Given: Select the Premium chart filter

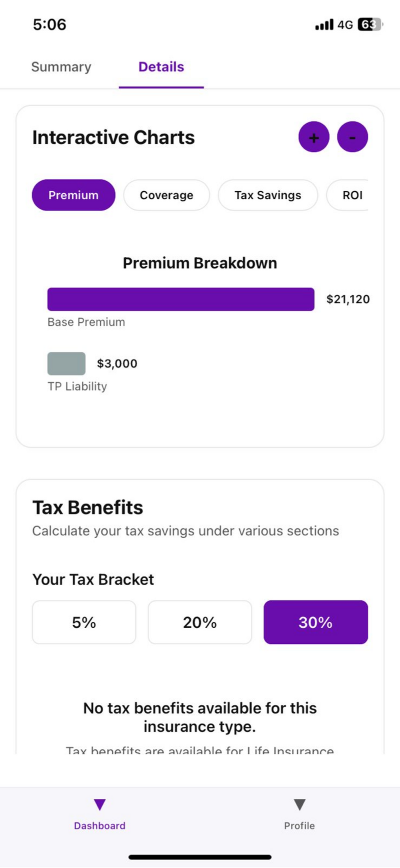Looking at the screenshot, I should [x=73, y=195].
